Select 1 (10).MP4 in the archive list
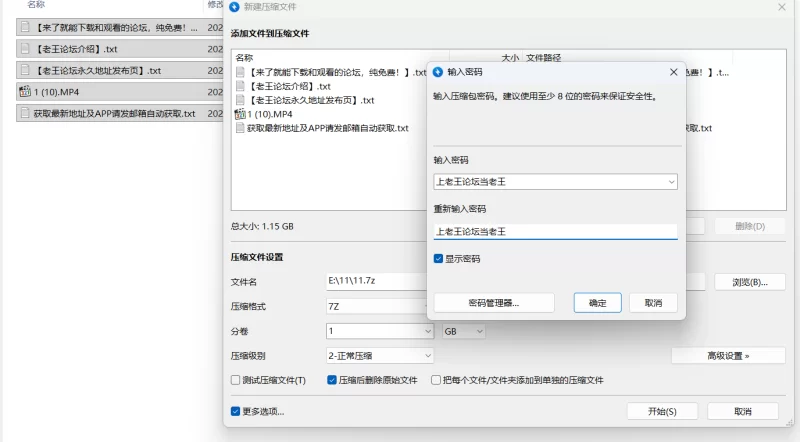 (269, 114)
